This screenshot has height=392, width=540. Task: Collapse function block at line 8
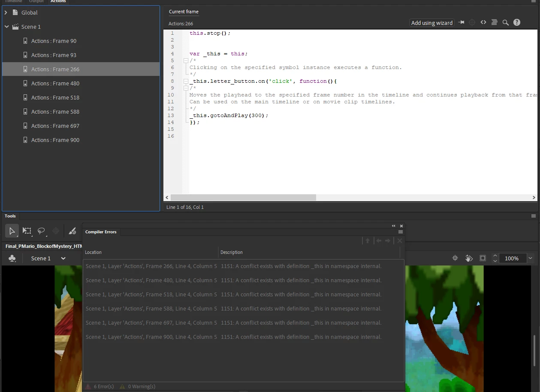(x=186, y=81)
